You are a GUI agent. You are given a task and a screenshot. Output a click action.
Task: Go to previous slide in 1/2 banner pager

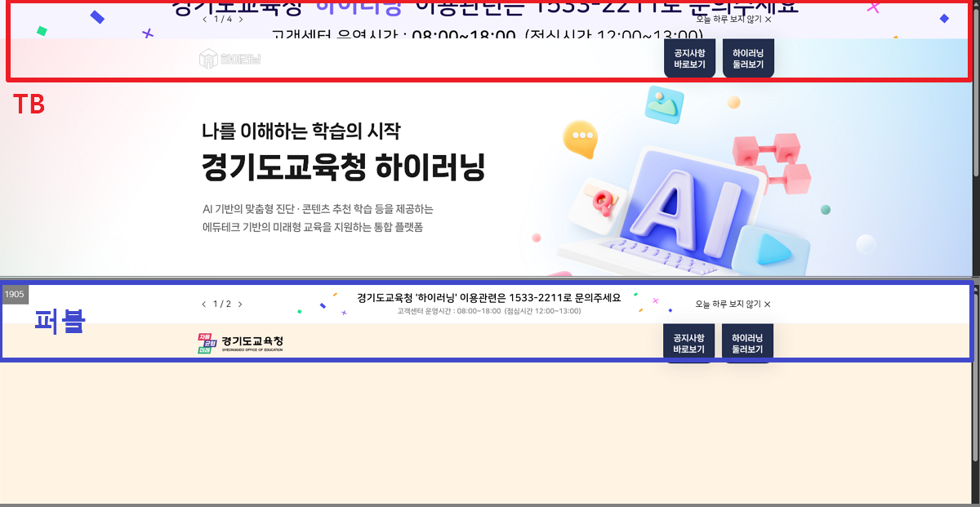coord(204,305)
